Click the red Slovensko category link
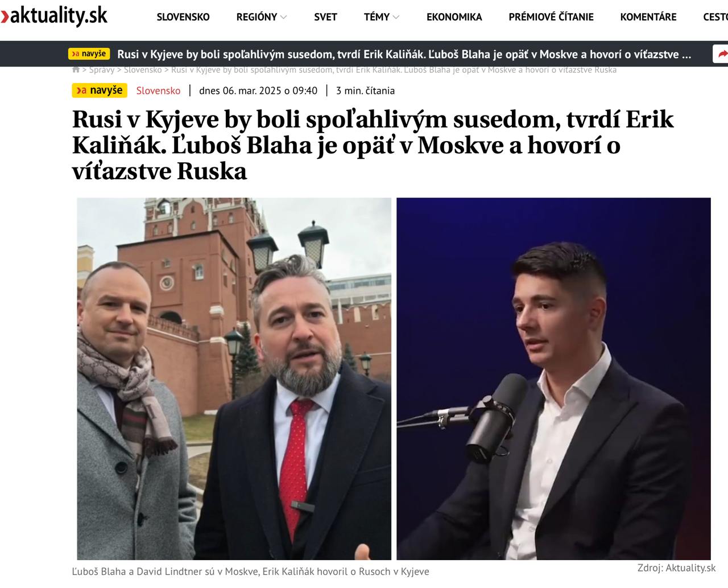 click(x=158, y=91)
